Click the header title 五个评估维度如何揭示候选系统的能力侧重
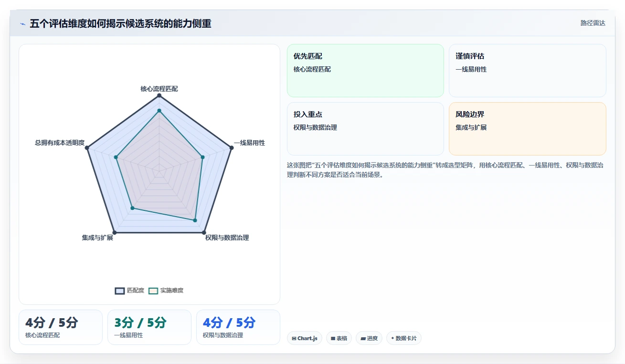625x364 pixels. tap(120, 23)
